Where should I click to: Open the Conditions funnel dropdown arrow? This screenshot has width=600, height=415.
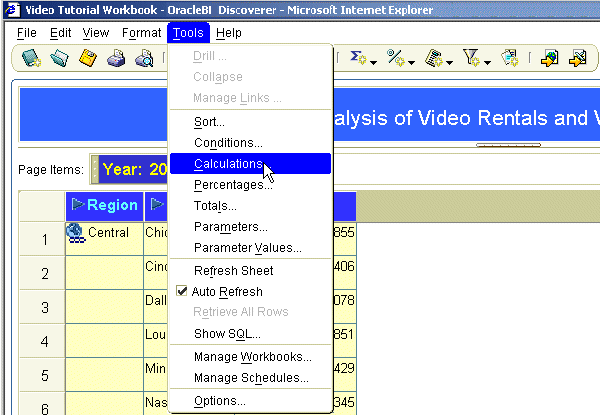[488, 62]
